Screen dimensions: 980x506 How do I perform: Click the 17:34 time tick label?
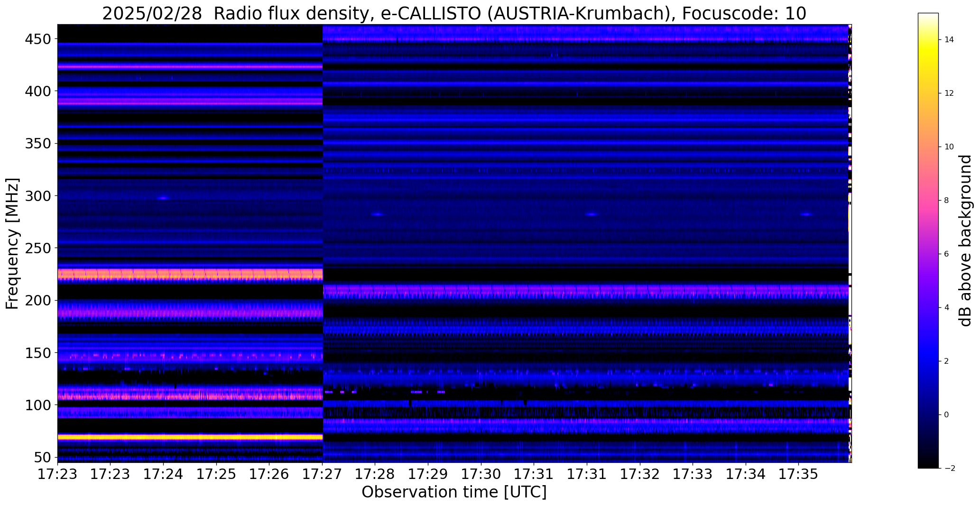746,474
